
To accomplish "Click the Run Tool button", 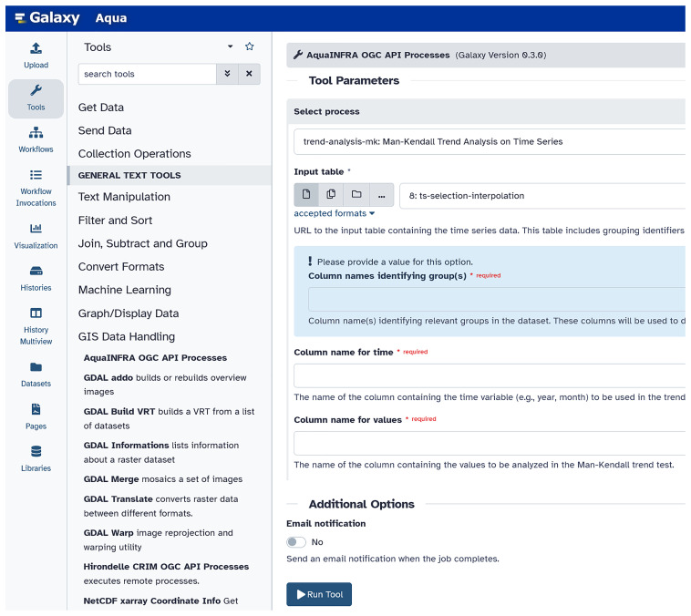I will 319,594.
